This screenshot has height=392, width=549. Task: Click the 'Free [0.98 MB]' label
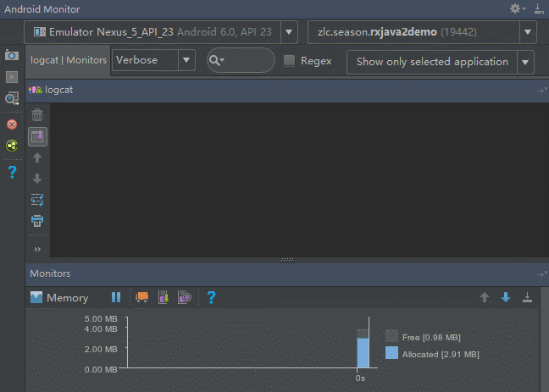point(431,338)
